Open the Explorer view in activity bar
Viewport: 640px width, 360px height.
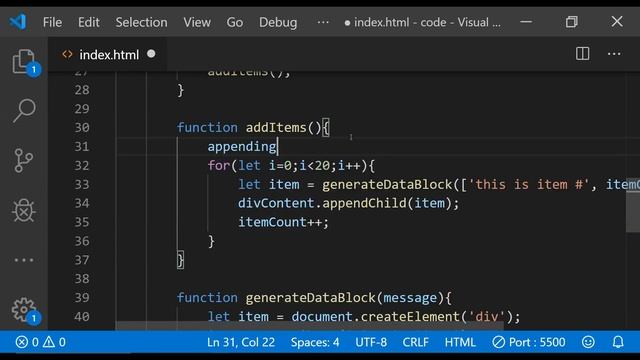click(x=24, y=61)
